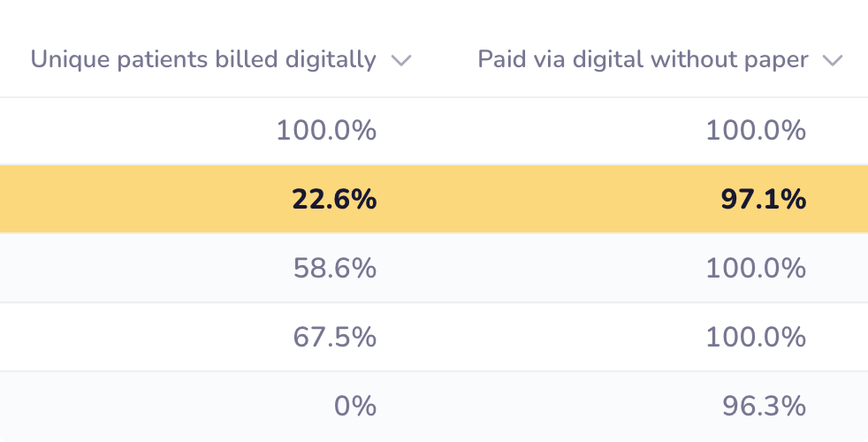Sort by Unique patients billed digitally header label

pos(203,60)
